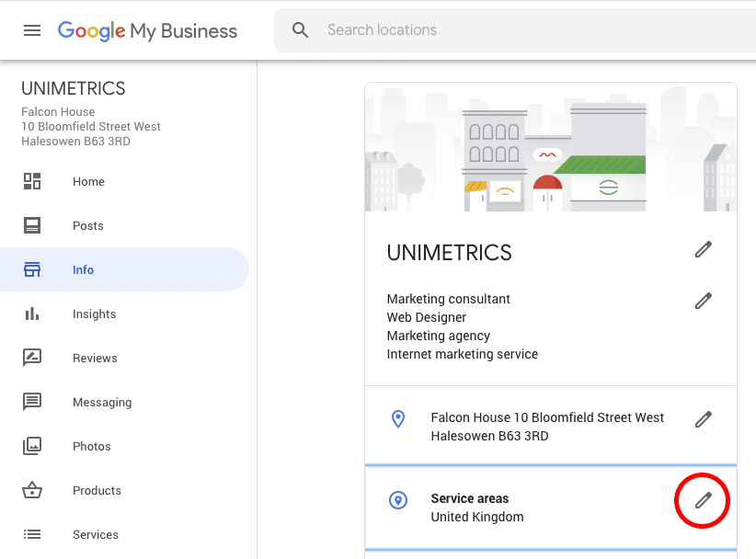Click the Info storefront icon
Viewport: 756px width, 559px height.
click(32, 269)
